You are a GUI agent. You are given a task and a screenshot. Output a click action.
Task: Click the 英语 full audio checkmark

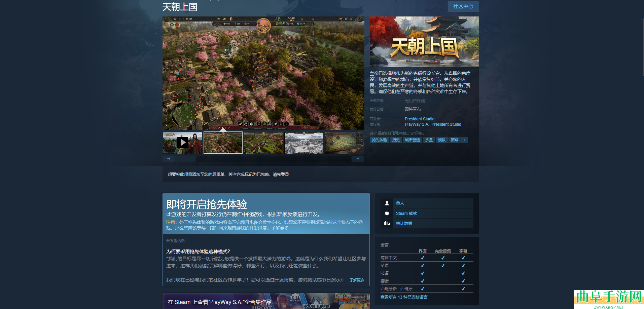(x=443, y=266)
